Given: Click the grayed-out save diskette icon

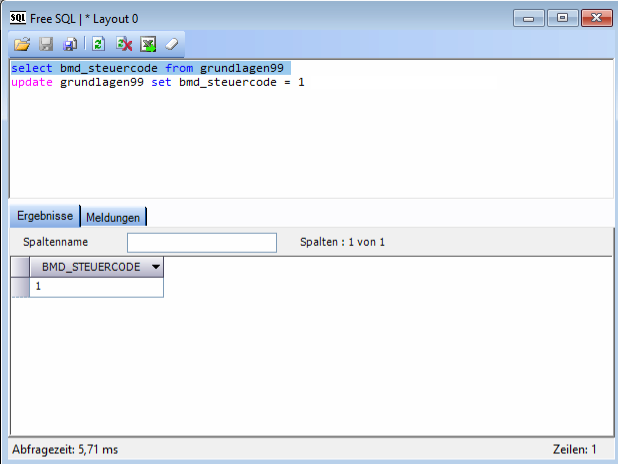Looking at the screenshot, I should click(46, 44).
